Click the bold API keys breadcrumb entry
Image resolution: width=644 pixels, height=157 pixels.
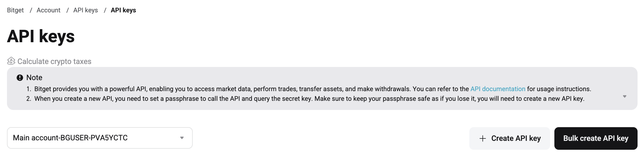[x=123, y=10]
